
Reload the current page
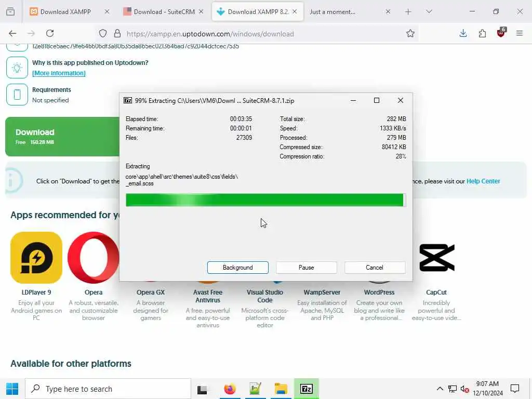click(x=50, y=33)
